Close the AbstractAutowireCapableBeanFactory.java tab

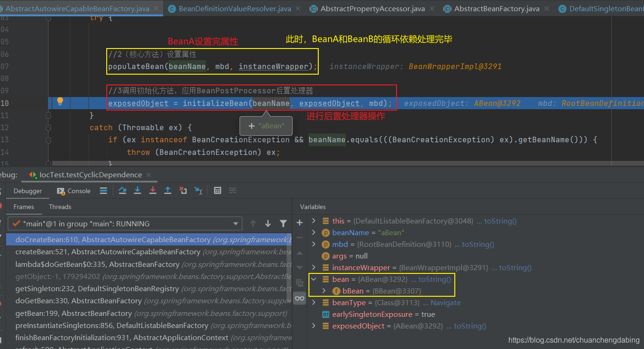pyautogui.click(x=156, y=8)
